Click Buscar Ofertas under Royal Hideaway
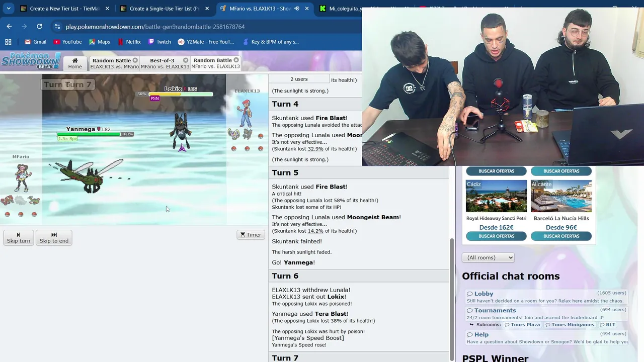The height and width of the screenshot is (362, 644). pos(496,236)
